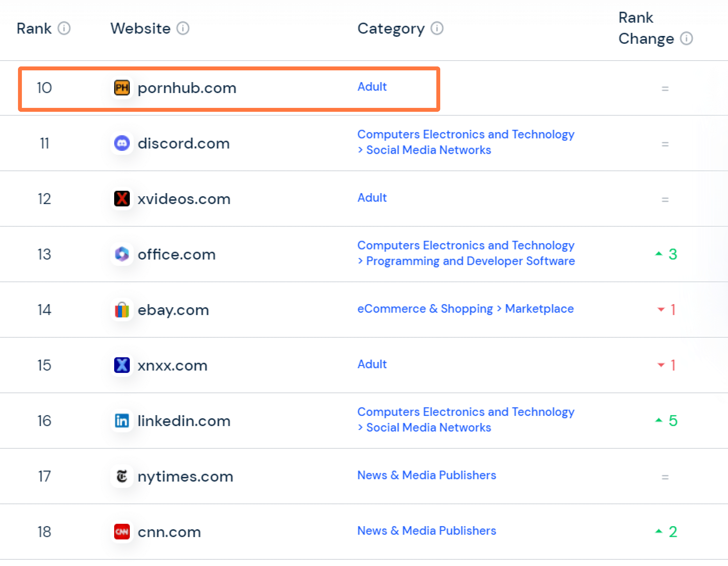728x566 pixels.
Task: Click the info icon beside Rank header
Action: tap(65, 28)
